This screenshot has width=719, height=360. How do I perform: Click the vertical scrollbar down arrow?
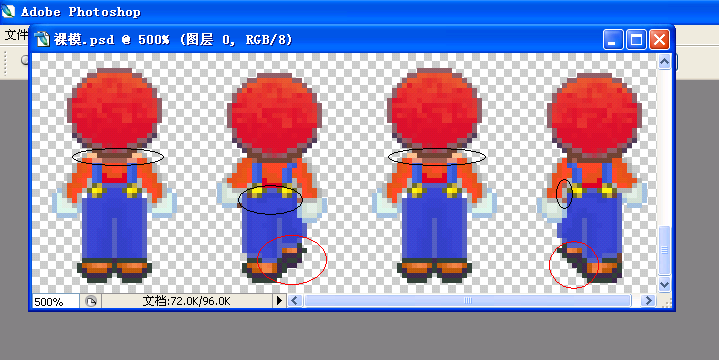click(x=664, y=285)
